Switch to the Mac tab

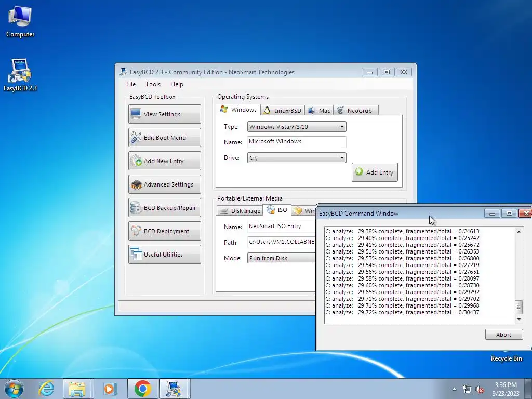pos(319,111)
